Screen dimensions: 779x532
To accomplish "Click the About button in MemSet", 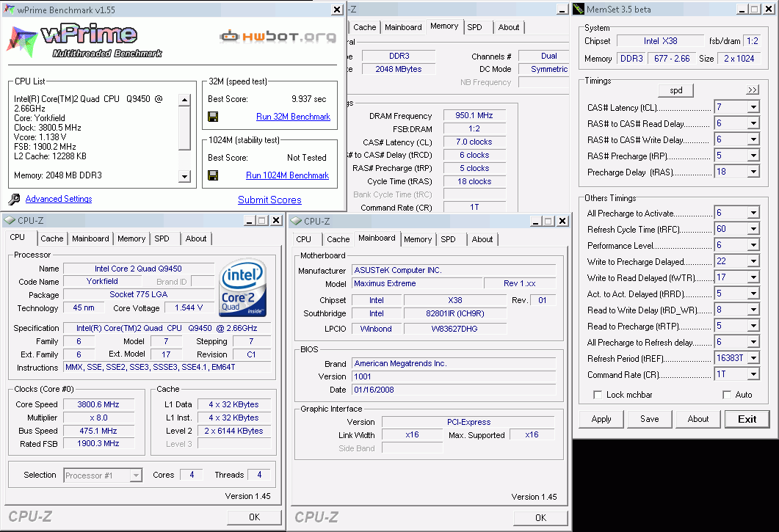I will (698, 419).
